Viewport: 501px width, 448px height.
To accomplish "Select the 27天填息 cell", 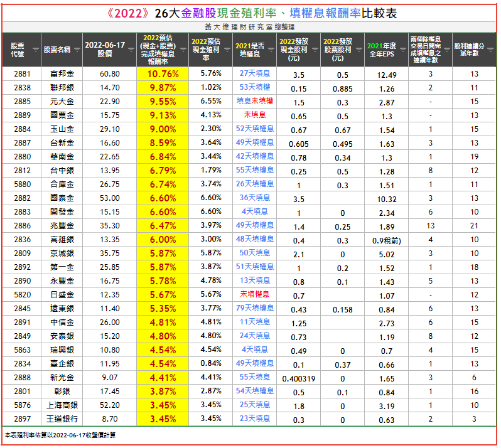I will point(255,73).
